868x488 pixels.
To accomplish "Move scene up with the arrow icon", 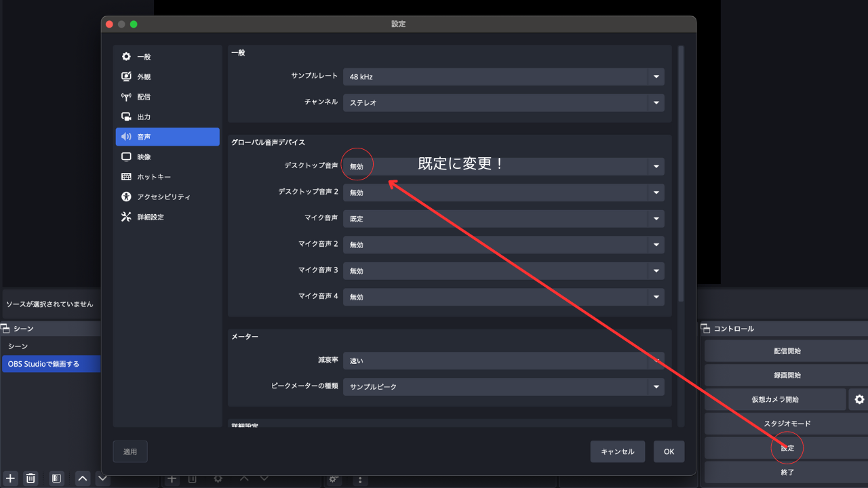I will click(x=83, y=479).
